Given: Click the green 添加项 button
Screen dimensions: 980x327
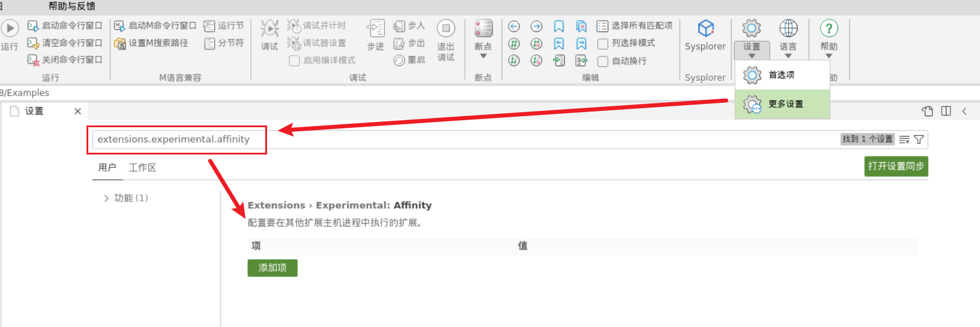Looking at the screenshot, I should coord(272,268).
